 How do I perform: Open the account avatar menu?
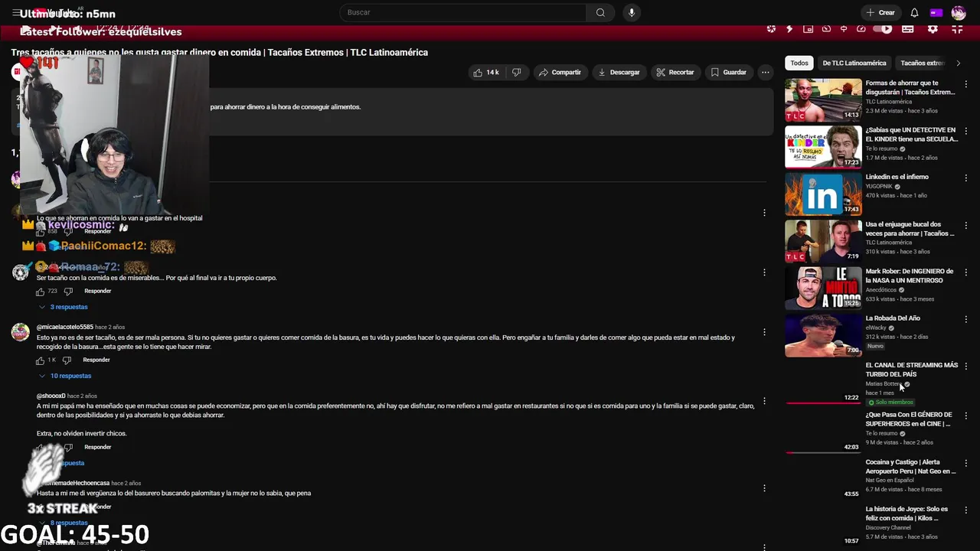(959, 12)
